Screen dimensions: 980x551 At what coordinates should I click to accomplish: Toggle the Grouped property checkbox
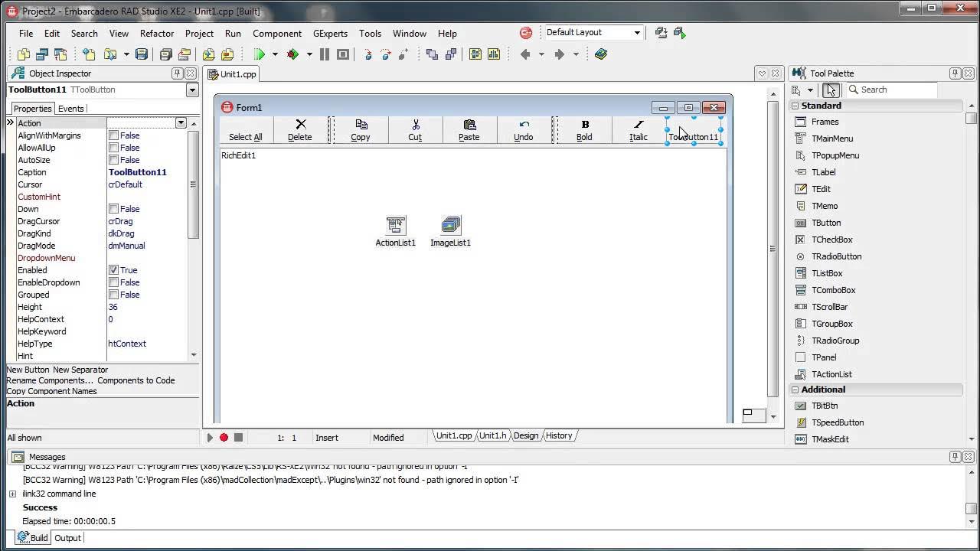pos(113,295)
